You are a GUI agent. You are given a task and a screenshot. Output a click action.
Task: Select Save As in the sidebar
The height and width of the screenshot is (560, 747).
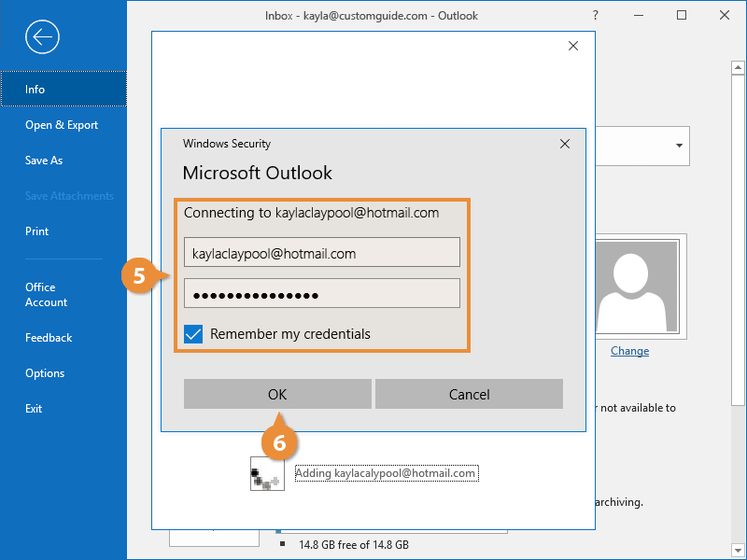point(44,161)
